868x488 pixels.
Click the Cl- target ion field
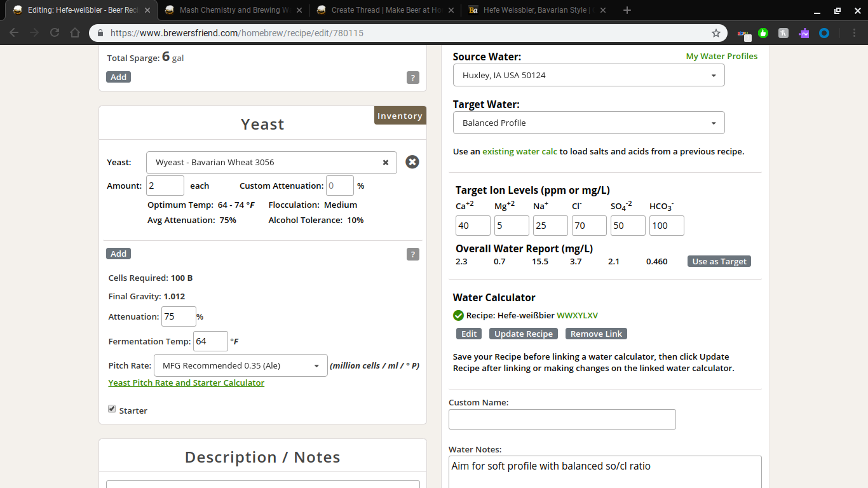coord(589,226)
